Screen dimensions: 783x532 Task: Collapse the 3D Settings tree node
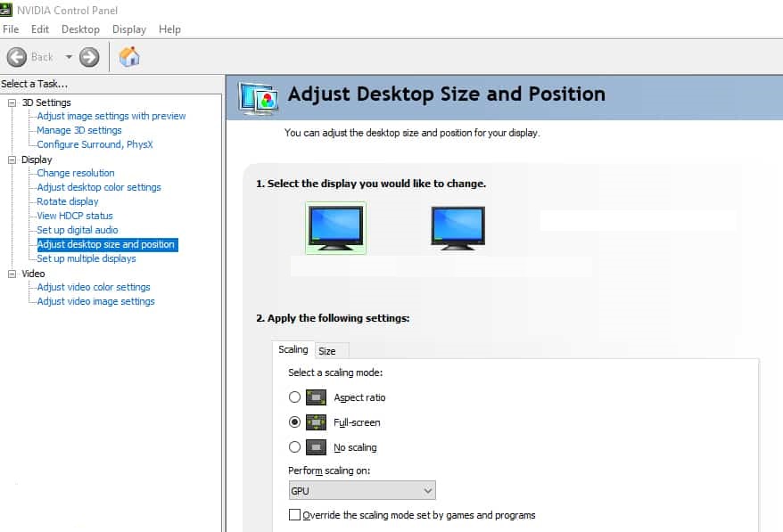(x=12, y=102)
